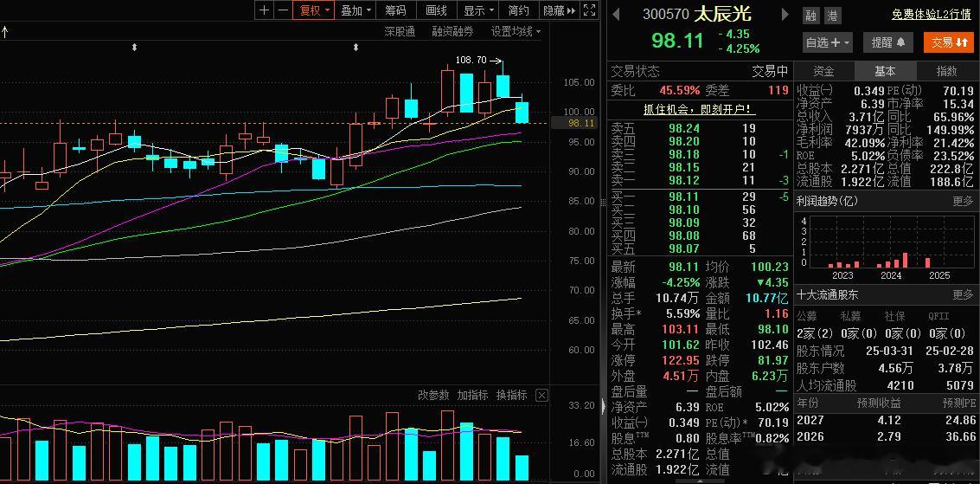Click the 买五 price 98.07

tap(683, 248)
